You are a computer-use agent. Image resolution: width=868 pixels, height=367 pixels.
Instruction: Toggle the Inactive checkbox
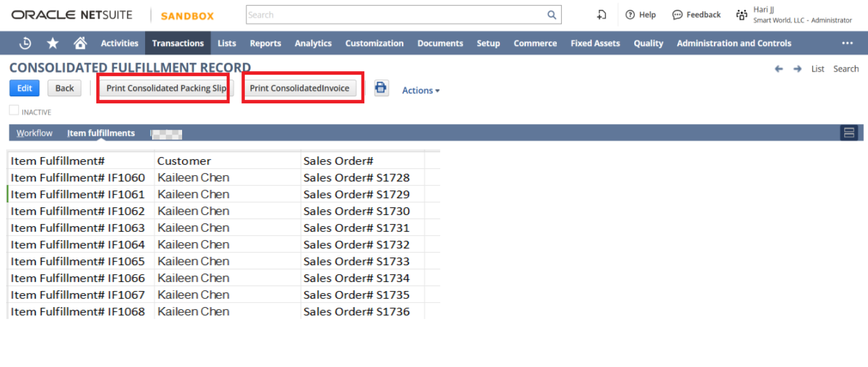tap(14, 110)
